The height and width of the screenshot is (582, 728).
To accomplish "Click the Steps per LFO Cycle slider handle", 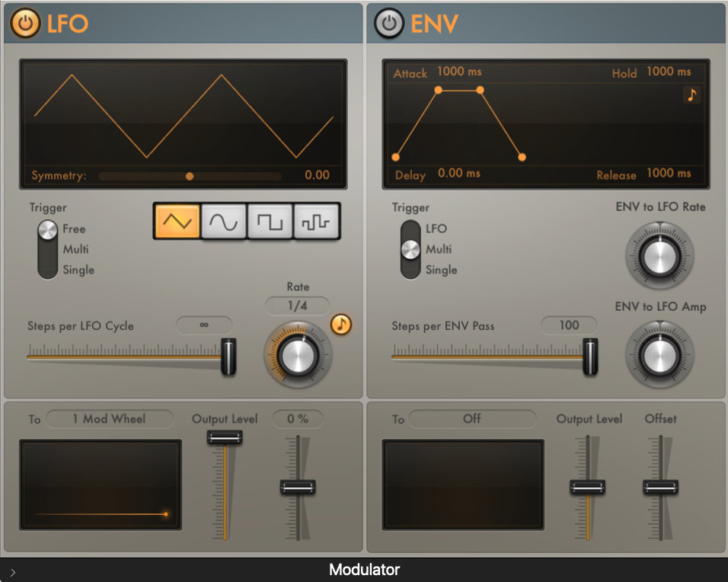I will (228, 357).
